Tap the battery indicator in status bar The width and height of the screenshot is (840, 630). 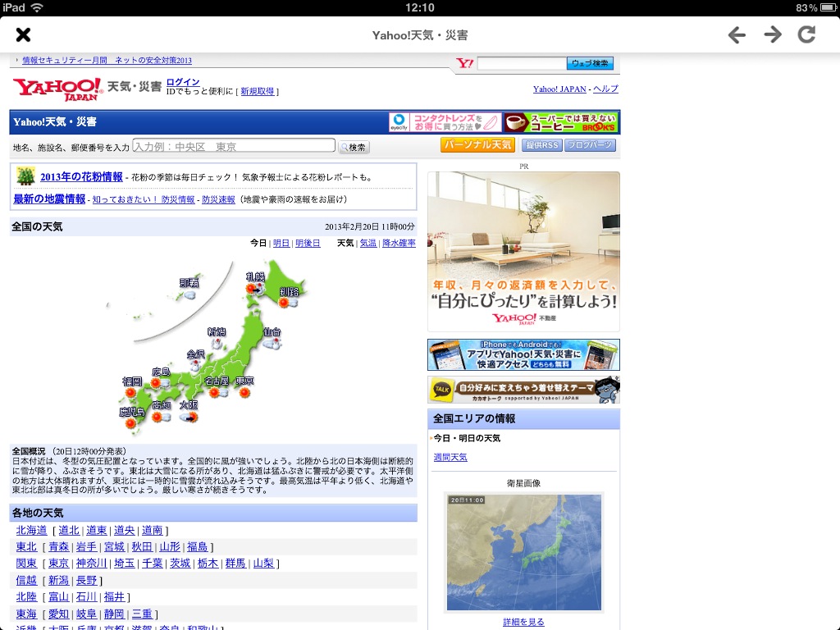click(829, 7)
